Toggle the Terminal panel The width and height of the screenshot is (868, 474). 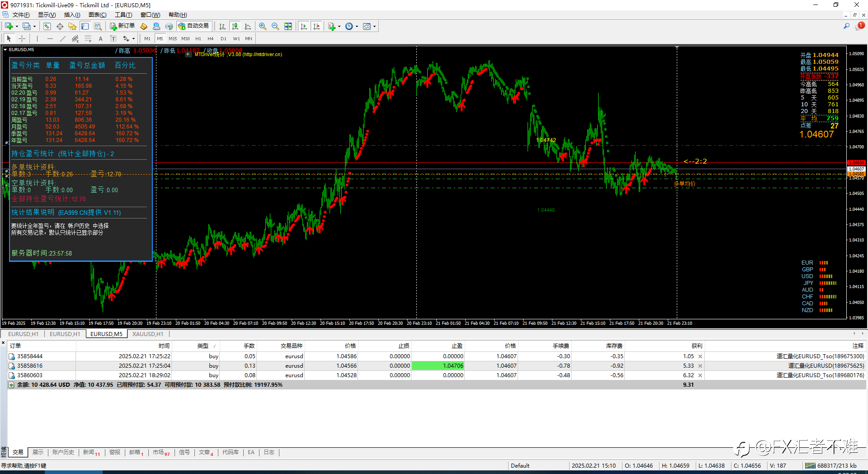pyautogui.click(x=85, y=26)
